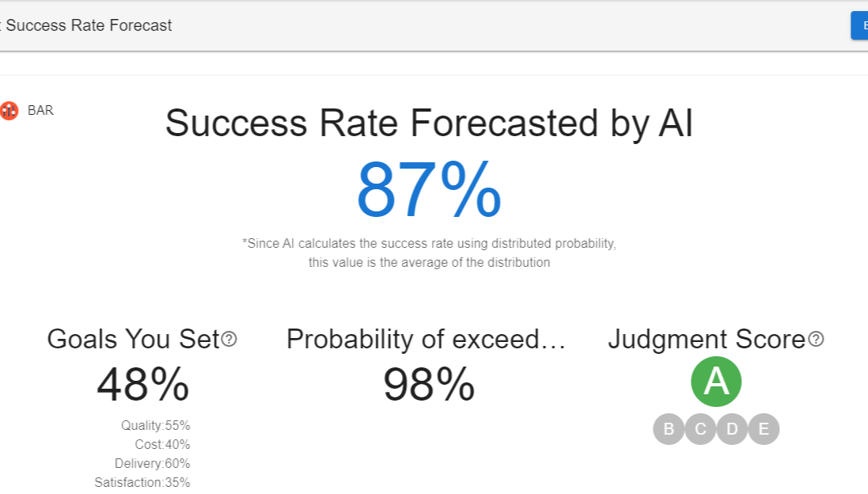Click the BAR label text
Screen dimensions: 868x494
point(40,111)
